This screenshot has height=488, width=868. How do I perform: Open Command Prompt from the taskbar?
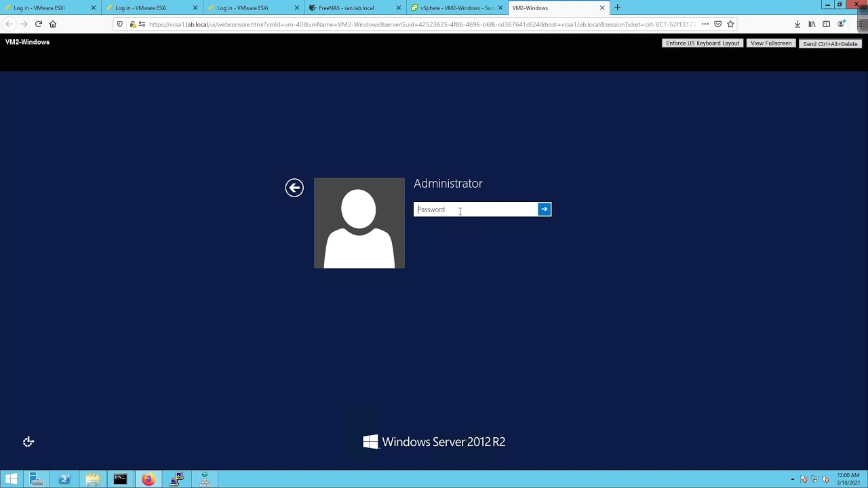120,479
